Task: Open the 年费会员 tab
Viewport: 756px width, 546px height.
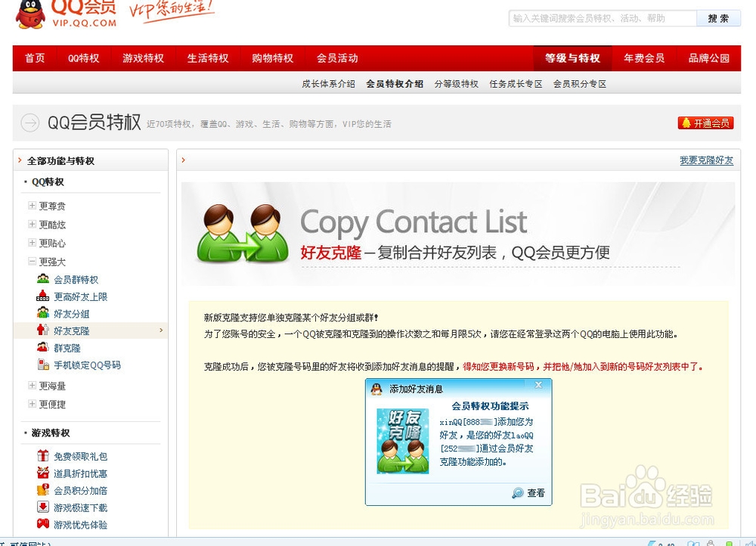Action: click(x=644, y=58)
